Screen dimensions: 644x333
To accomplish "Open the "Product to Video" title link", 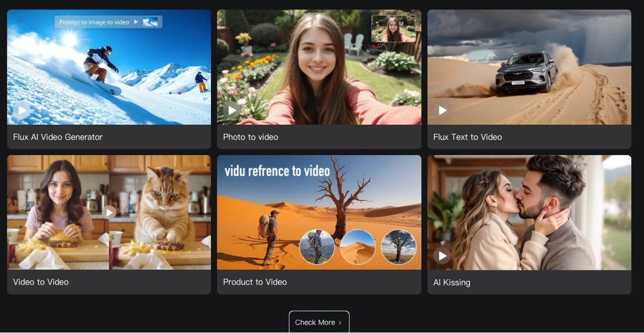I will point(255,282).
